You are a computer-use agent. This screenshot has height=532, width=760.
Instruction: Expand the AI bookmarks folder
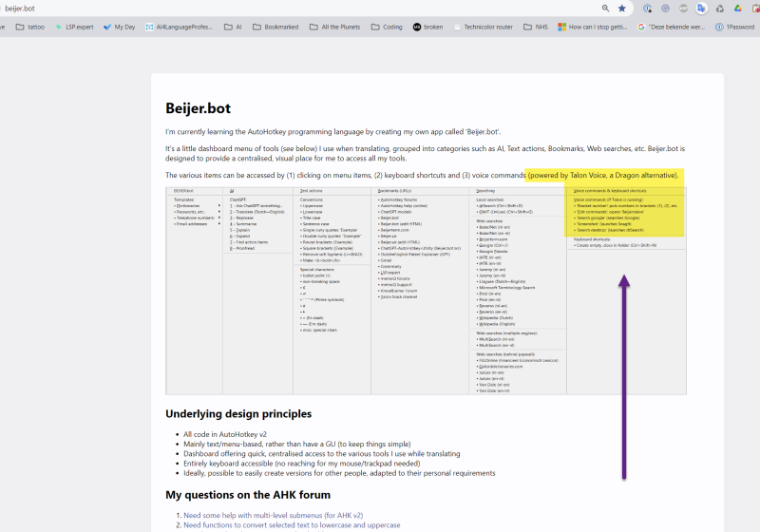tap(233, 28)
